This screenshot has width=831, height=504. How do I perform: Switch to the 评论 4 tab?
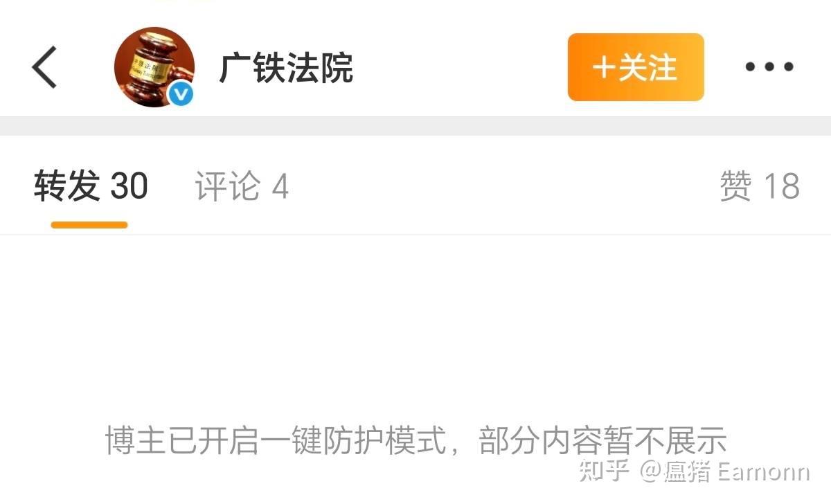pyautogui.click(x=242, y=186)
